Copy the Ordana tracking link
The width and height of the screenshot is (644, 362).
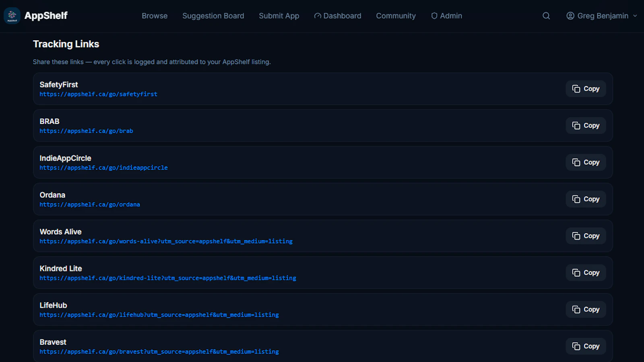click(586, 199)
